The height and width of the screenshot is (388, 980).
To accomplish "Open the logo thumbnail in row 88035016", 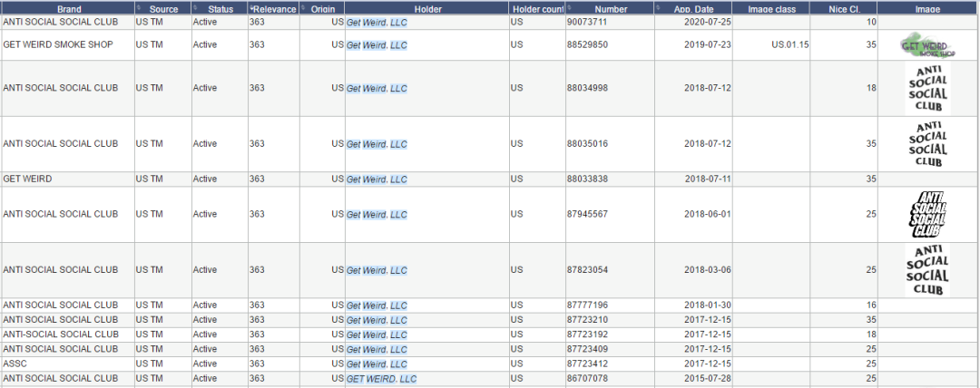I will click(x=928, y=144).
